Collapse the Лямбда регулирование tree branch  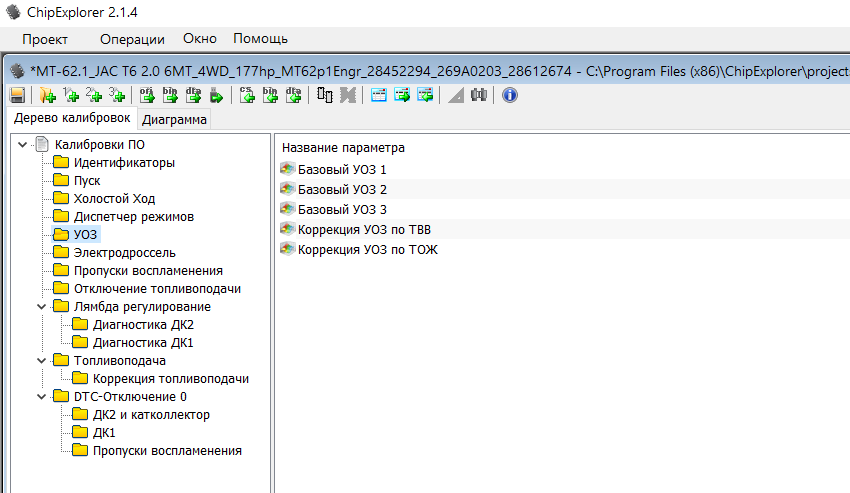click(41, 307)
